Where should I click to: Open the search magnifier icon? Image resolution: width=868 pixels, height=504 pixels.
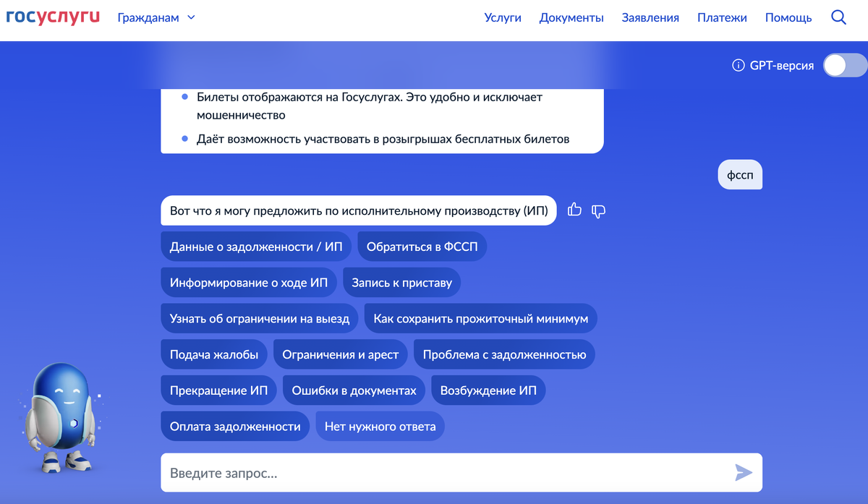pyautogui.click(x=838, y=17)
